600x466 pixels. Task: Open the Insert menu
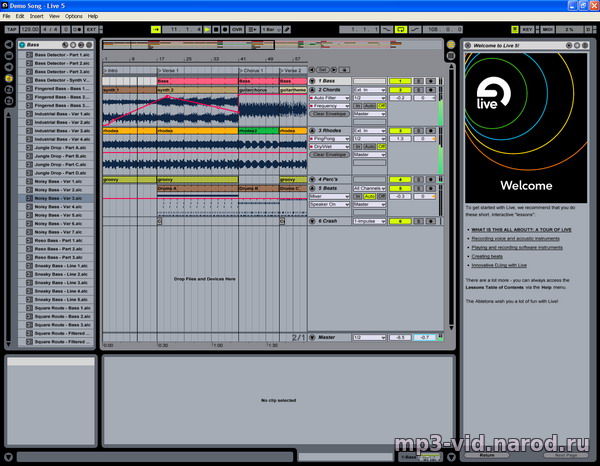click(x=36, y=16)
